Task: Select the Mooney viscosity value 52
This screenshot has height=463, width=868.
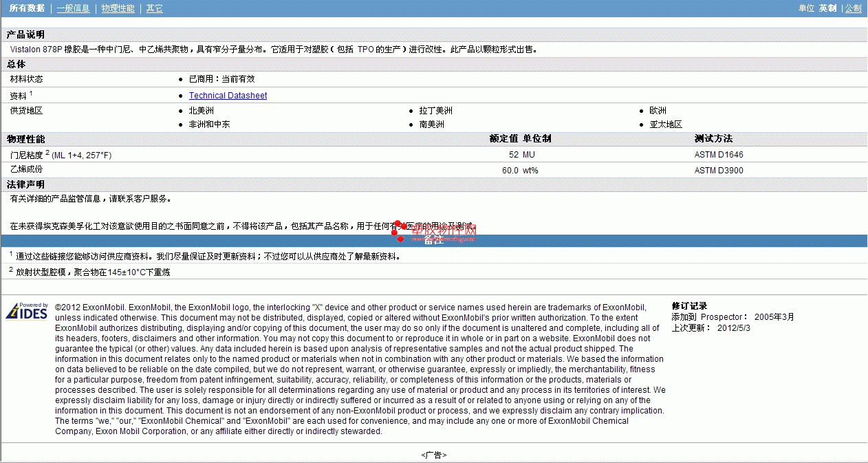Action: pos(514,155)
